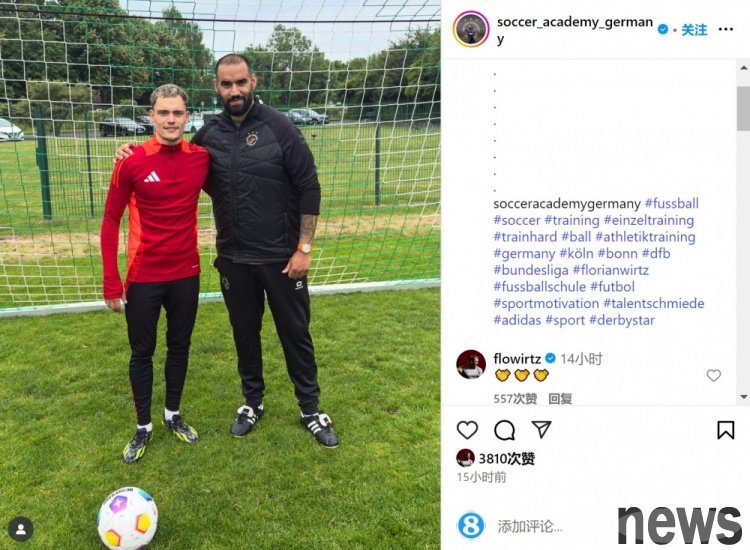This screenshot has width=750, height=550.
Task: Open emoji picker beside comment field
Action: [x=471, y=525]
